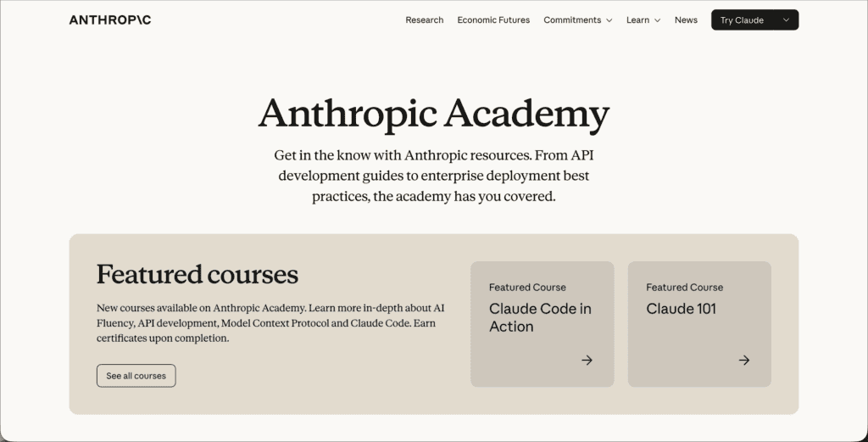Click the Featured courses heading
Viewport: 868px width, 442px height.
click(197, 274)
